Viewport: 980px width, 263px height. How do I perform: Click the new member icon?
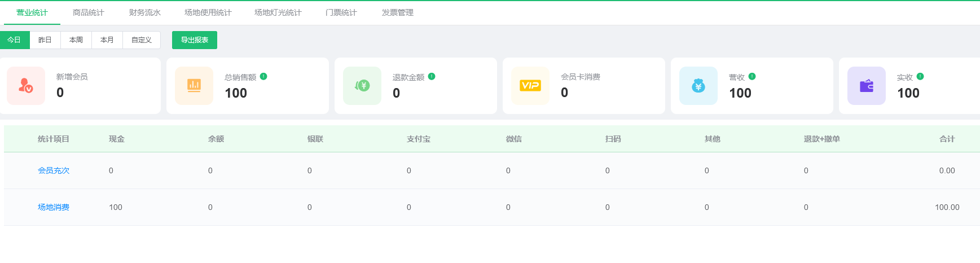26,86
